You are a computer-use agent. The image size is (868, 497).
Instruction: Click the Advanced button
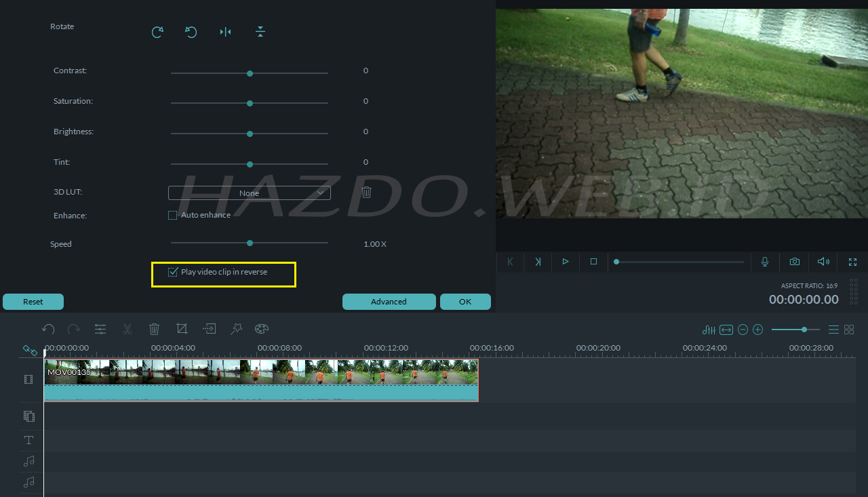coord(389,302)
